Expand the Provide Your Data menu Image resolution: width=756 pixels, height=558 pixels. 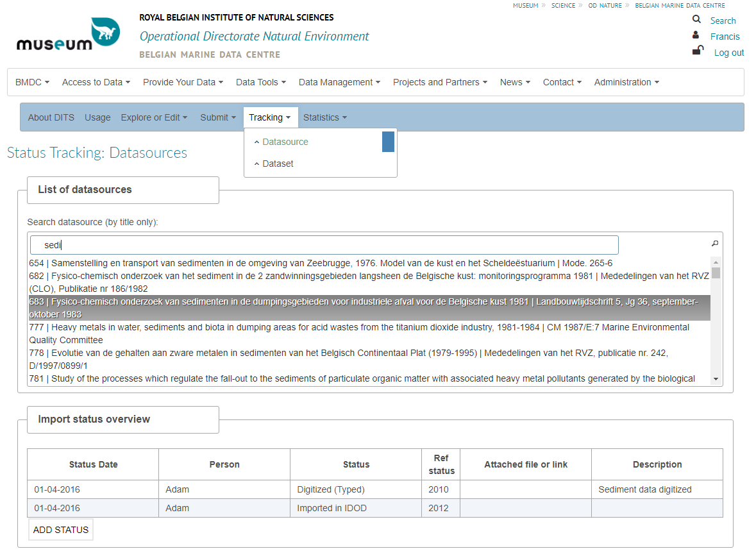[183, 82]
